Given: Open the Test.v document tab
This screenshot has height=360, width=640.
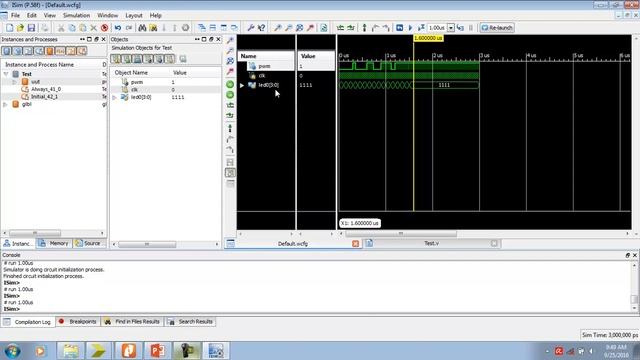Looking at the screenshot, I should pyautogui.click(x=431, y=243).
